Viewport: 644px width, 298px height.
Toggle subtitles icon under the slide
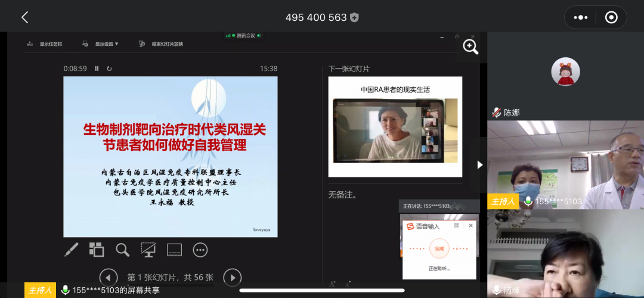pos(174,250)
